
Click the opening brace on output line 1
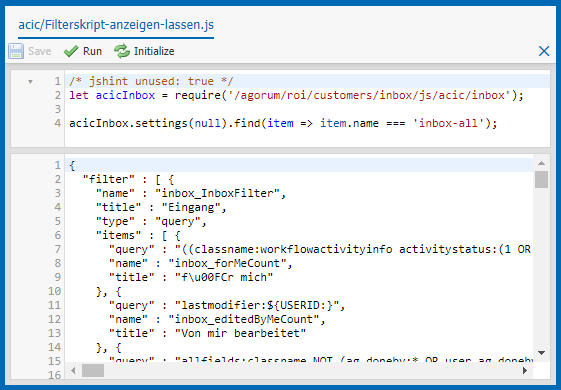point(72,165)
